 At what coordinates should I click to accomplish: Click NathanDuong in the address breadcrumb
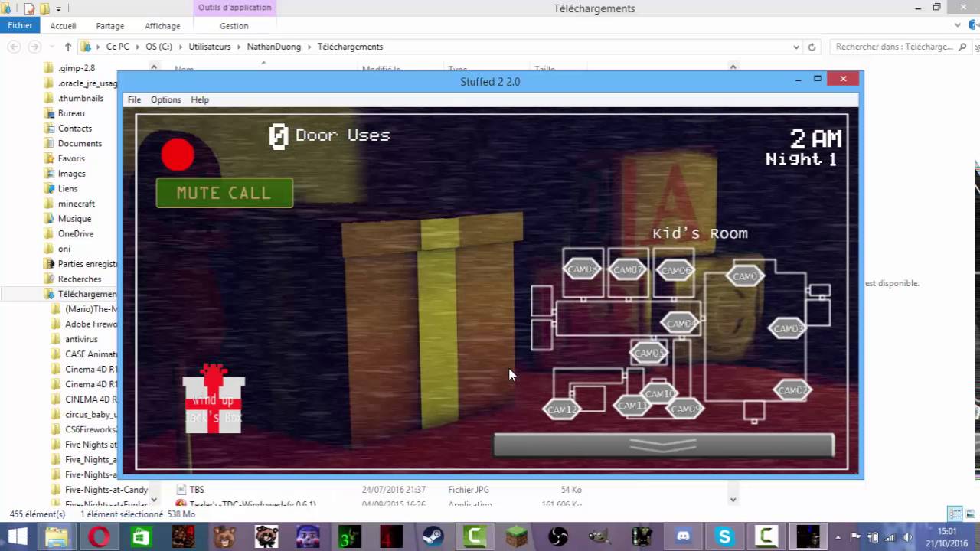274,47
